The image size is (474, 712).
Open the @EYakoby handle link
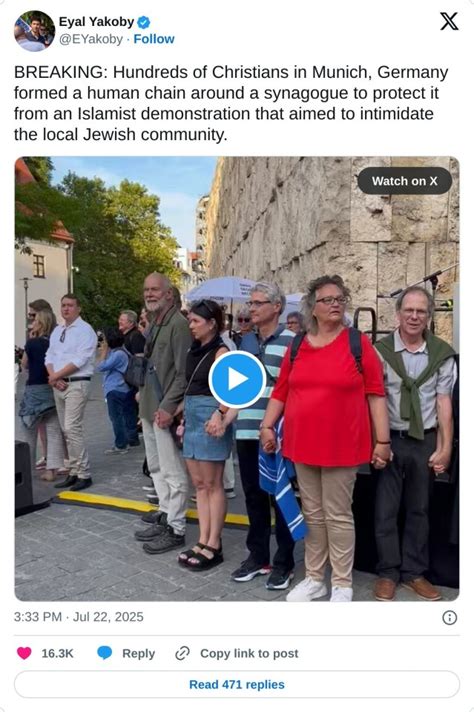tap(91, 39)
